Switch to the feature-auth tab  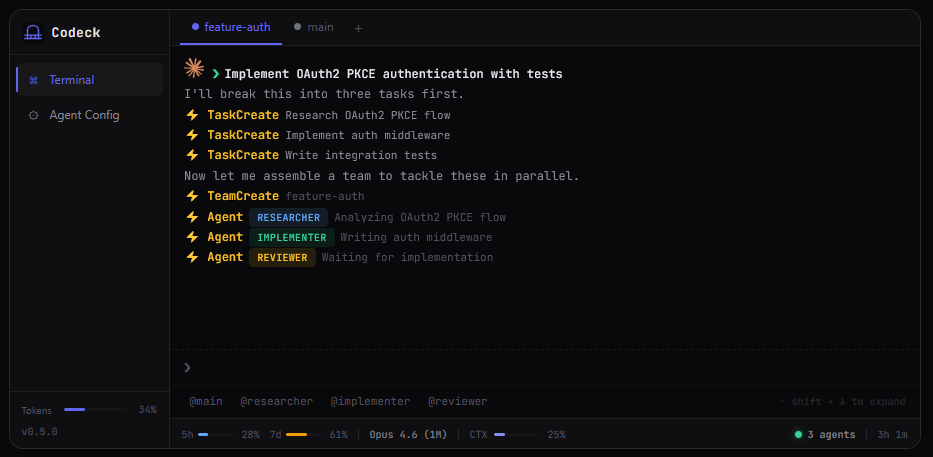[x=231, y=27]
